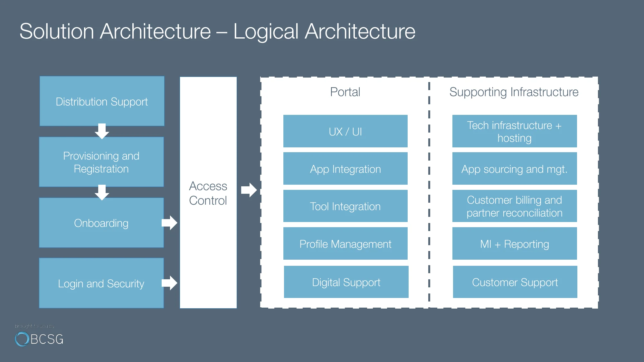Select the App Integration box
The height and width of the screenshot is (362, 644).
(345, 169)
